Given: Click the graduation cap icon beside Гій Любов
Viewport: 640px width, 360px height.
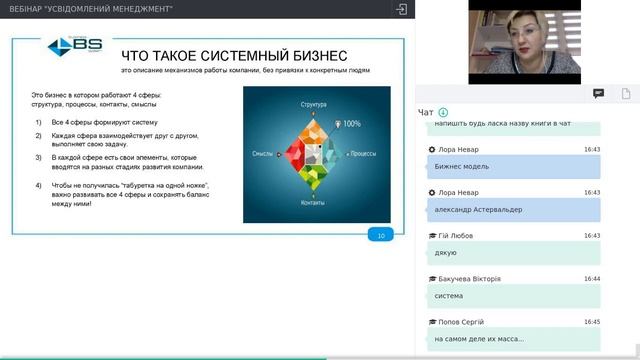Looking at the screenshot, I should (432, 236).
